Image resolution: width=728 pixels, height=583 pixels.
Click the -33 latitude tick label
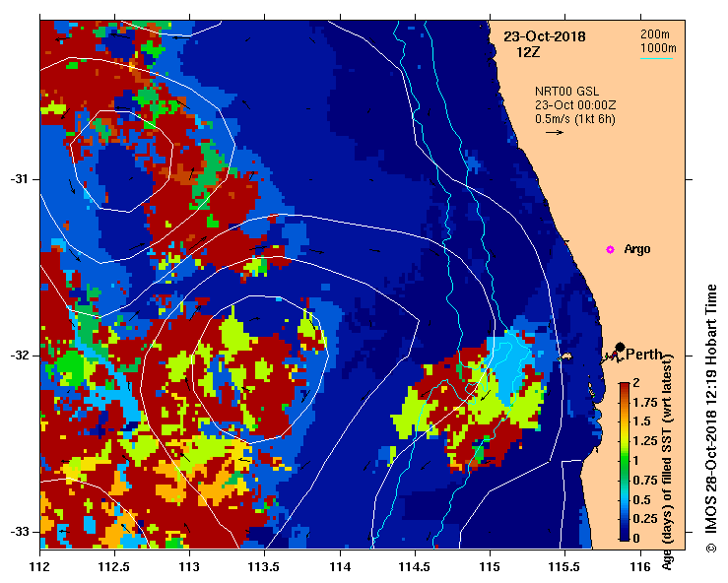(x=19, y=532)
